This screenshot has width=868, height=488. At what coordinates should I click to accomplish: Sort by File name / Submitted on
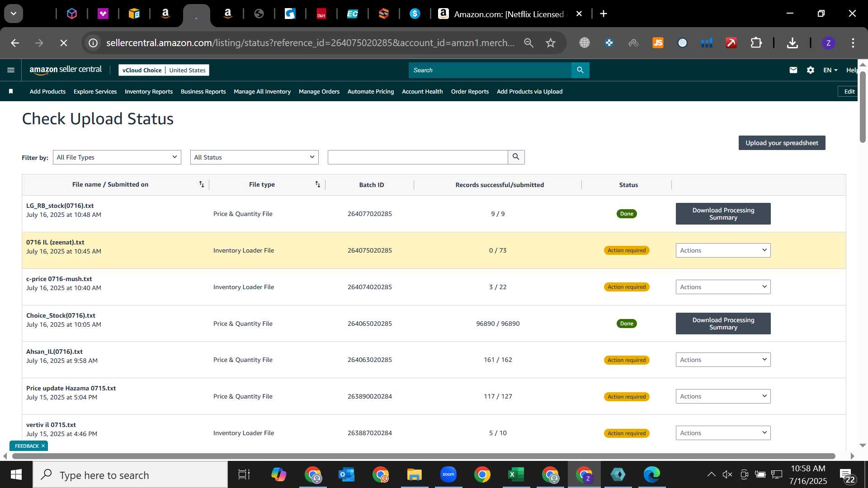202,184
